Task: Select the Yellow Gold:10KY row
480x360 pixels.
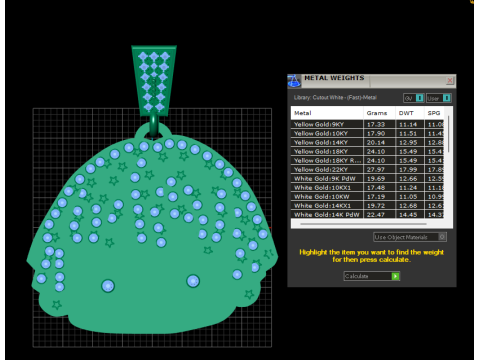Action: point(368,133)
